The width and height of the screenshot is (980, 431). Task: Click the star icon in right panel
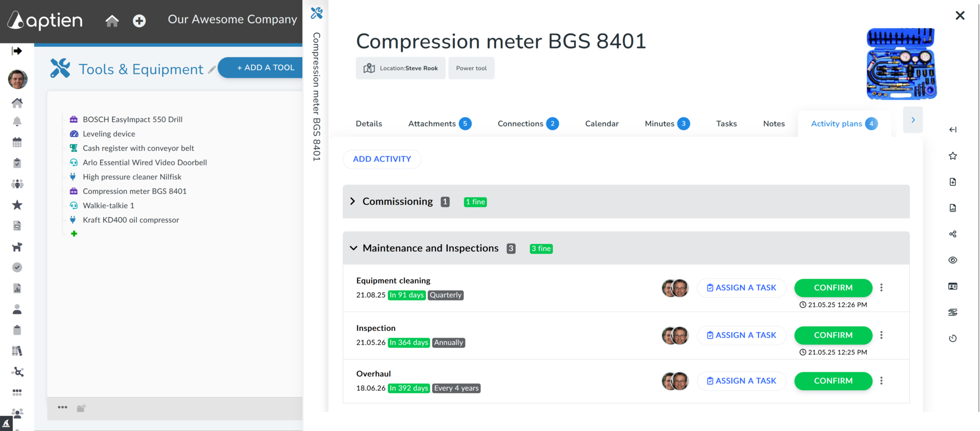point(952,156)
